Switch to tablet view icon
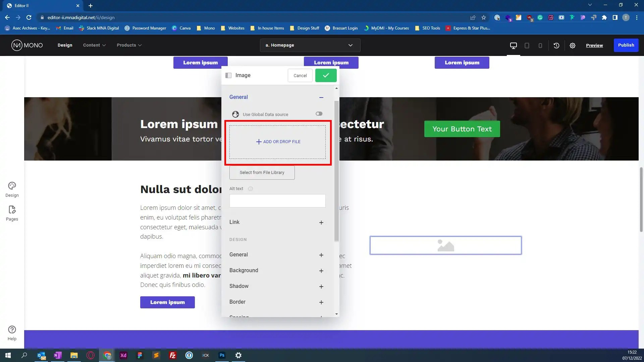Image resolution: width=644 pixels, height=362 pixels. (527, 45)
